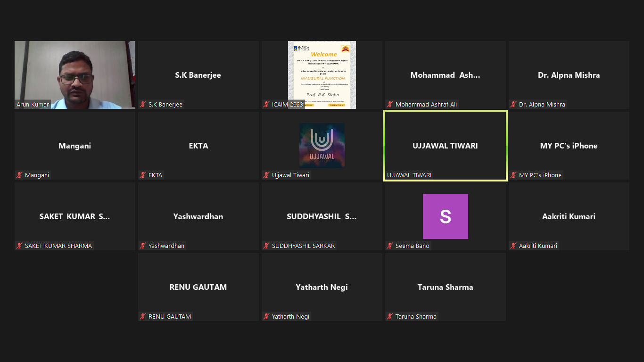Select the highlighted UJJAWAL TIWARI speaker tile
This screenshot has height=362, width=644.
point(445,146)
